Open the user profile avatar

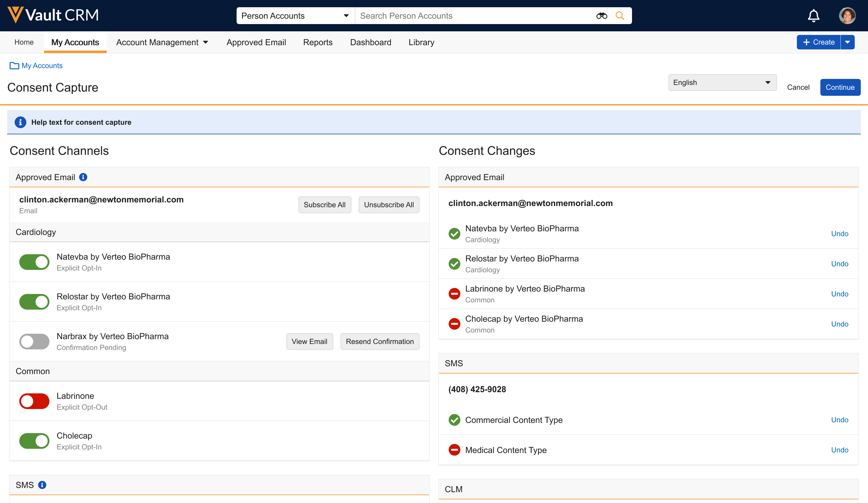(847, 16)
